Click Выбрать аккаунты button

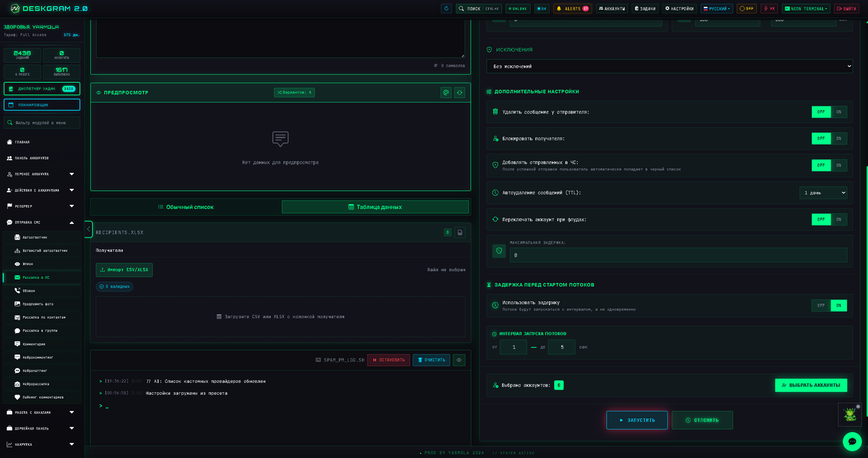point(811,385)
